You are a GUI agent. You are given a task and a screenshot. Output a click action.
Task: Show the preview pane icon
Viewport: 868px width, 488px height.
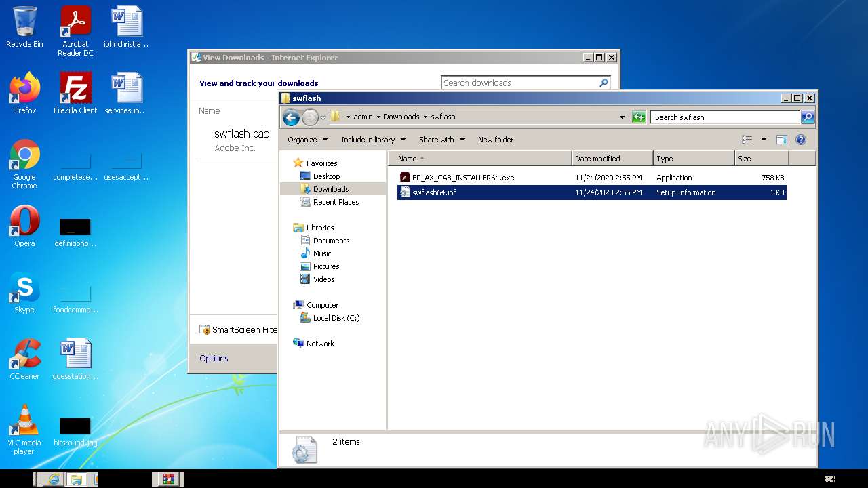(781, 140)
